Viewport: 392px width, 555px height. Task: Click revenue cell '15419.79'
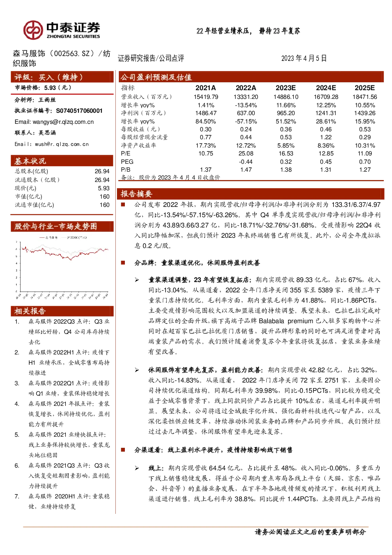(x=206, y=97)
